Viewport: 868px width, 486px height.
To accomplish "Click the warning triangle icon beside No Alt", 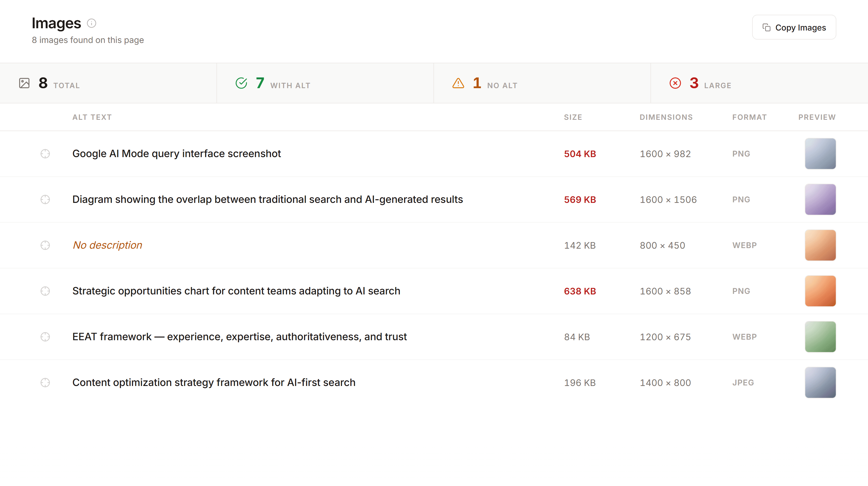I will coord(458,83).
